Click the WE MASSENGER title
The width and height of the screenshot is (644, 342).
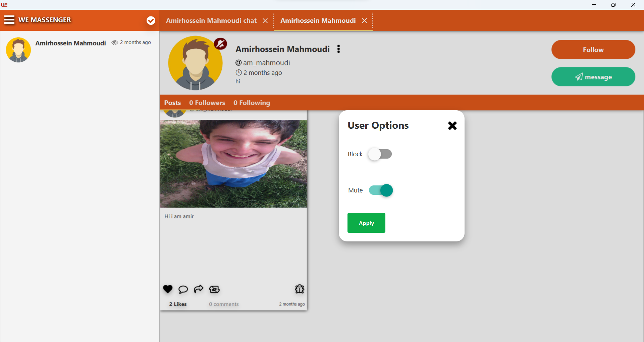pos(45,20)
